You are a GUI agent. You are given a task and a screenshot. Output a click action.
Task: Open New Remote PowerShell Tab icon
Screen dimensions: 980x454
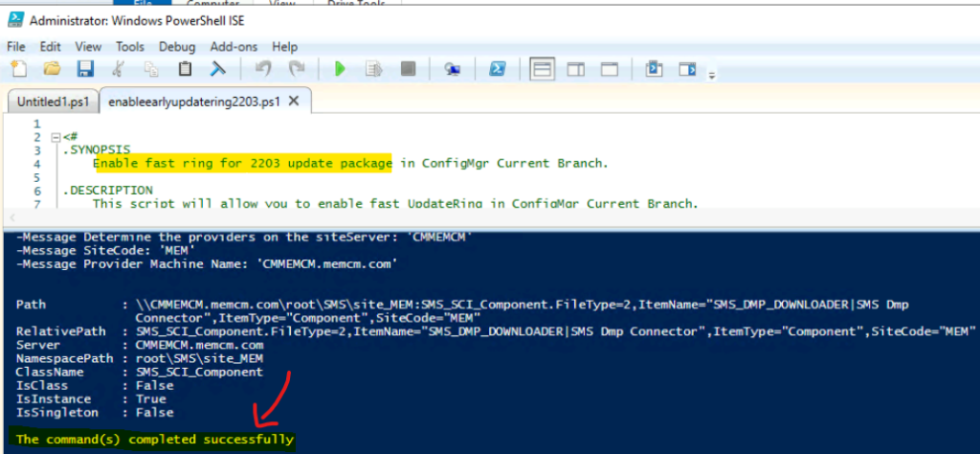453,69
